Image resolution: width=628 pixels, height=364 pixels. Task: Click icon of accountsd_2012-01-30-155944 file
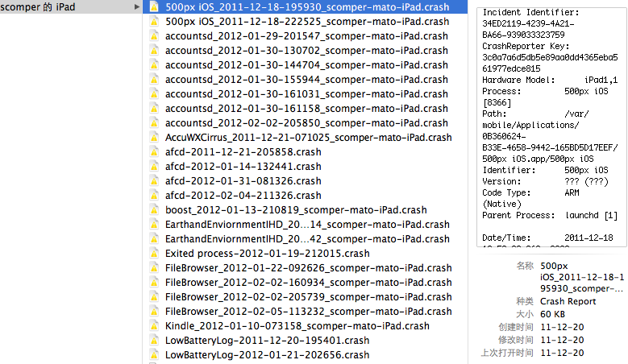pyautogui.click(x=154, y=80)
